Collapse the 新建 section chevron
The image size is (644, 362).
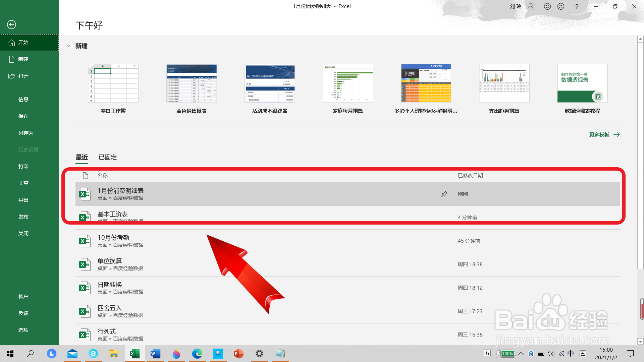(x=68, y=46)
